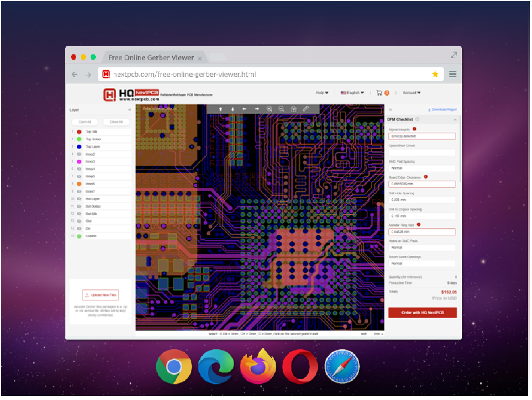Open the English language dropdown
Viewport: 532px width, 400px height.
point(352,93)
